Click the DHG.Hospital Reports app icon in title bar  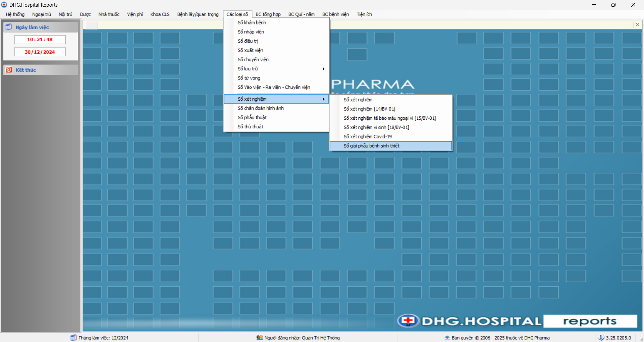coord(4,5)
